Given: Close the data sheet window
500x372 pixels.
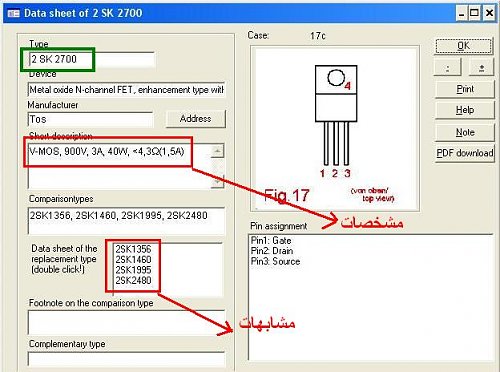Looking at the screenshot, I should pos(489,14).
